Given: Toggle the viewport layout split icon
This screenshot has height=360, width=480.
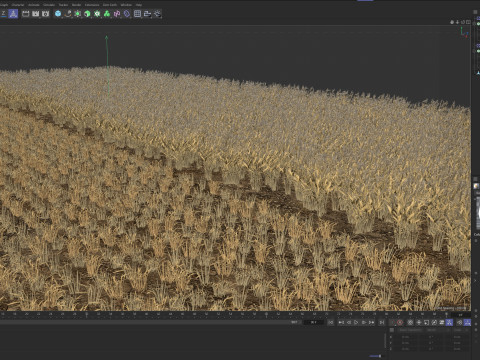Looking at the screenshot, I should tap(468, 22).
